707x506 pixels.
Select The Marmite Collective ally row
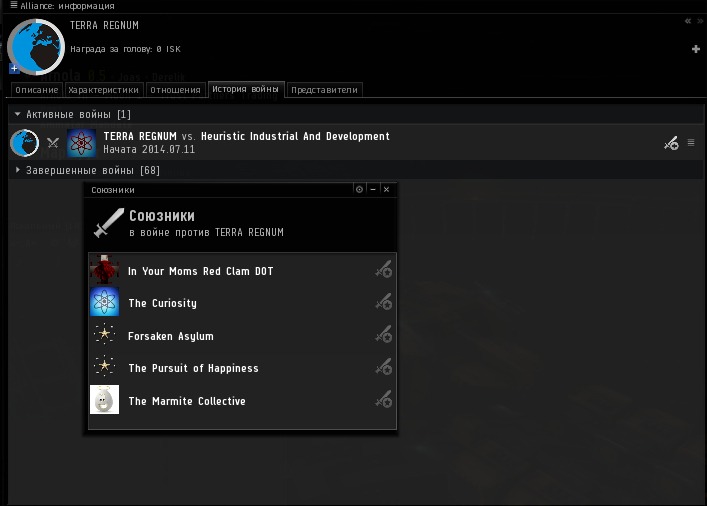[243, 400]
